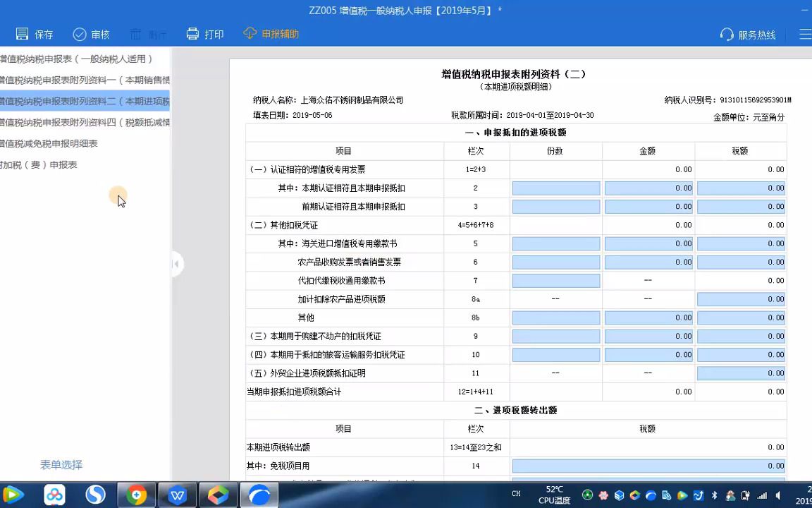812x508 pixels.
Task: Open the hamburger menu at top right
Action: pyautogui.click(x=804, y=34)
